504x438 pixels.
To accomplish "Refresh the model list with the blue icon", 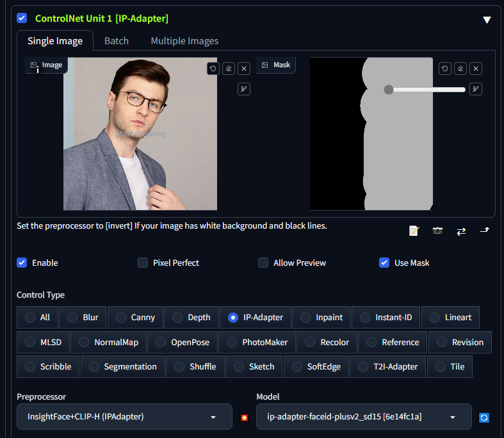I will 484,418.
